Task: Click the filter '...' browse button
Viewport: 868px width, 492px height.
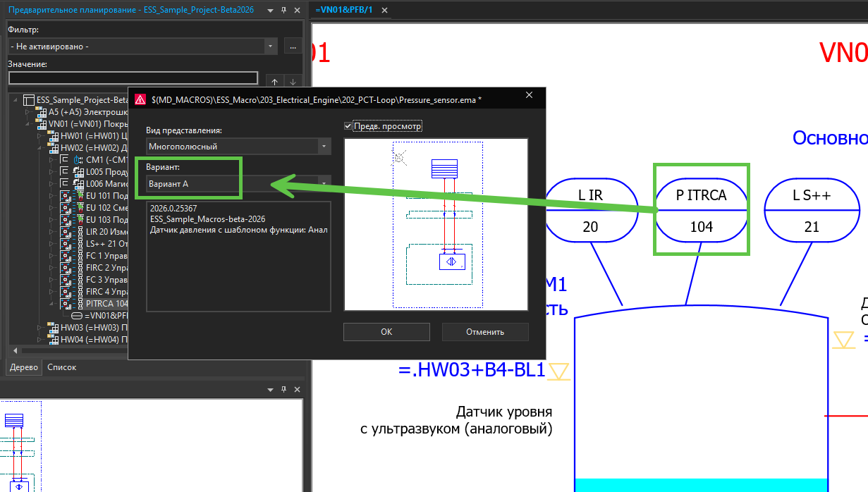Action: pyautogui.click(x=293, y=46)
